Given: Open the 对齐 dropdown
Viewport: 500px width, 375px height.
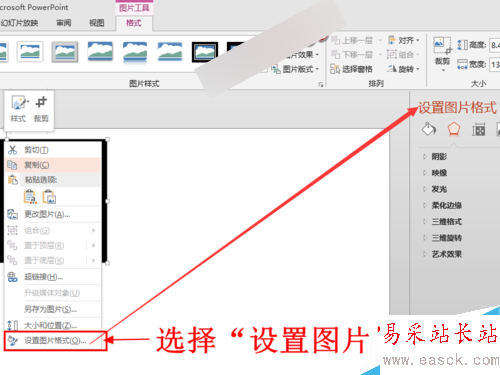Looking at the screenshot, I should point(404,40).
